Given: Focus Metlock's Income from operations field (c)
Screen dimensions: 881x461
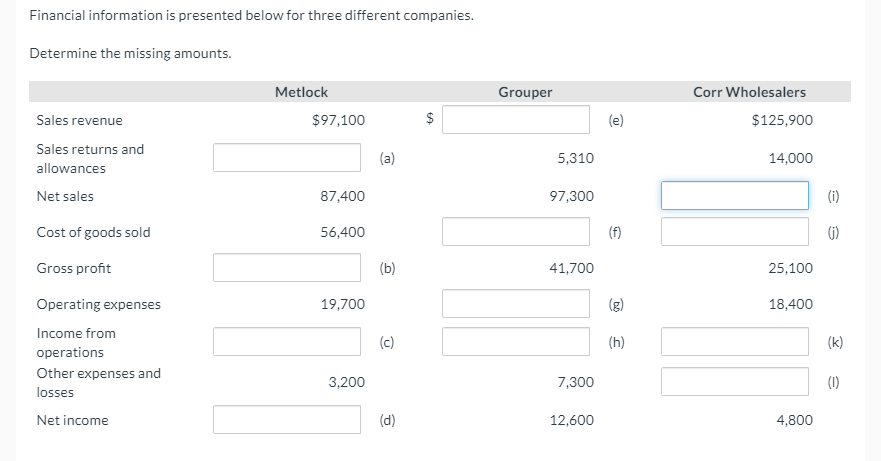Looking at the screenshot, I should click(x=287, y=341).
